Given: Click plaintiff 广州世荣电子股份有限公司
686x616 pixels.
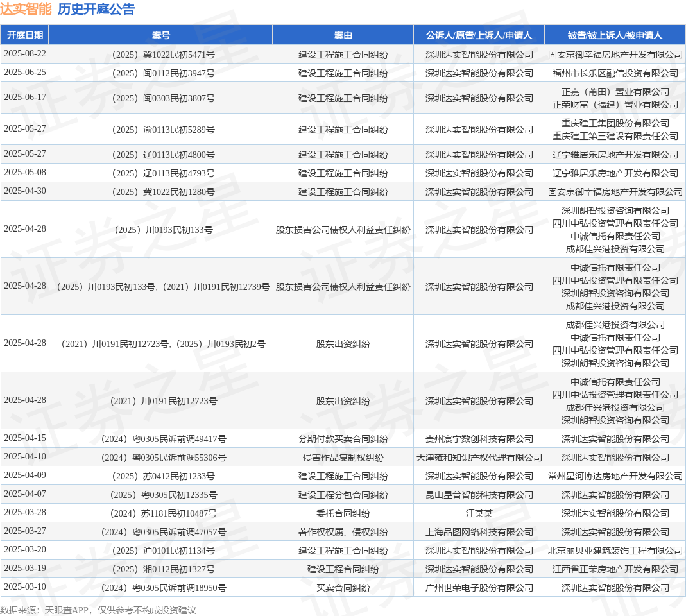Looking at the screenshot, I should point(479,588).
